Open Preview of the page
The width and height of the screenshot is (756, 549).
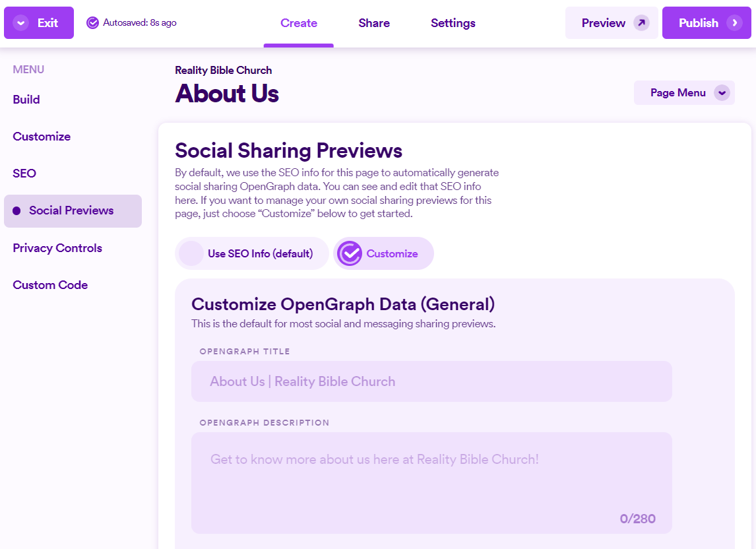coord(611,22)
